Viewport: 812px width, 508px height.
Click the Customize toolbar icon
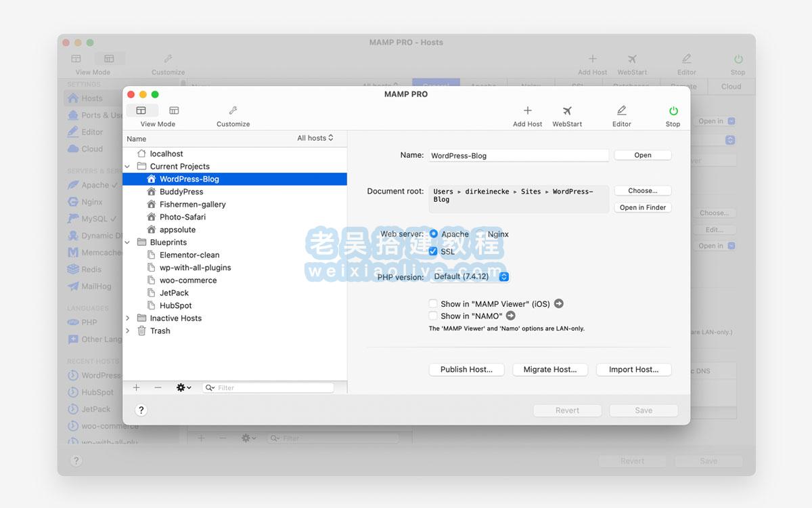(x=233, y=112)
